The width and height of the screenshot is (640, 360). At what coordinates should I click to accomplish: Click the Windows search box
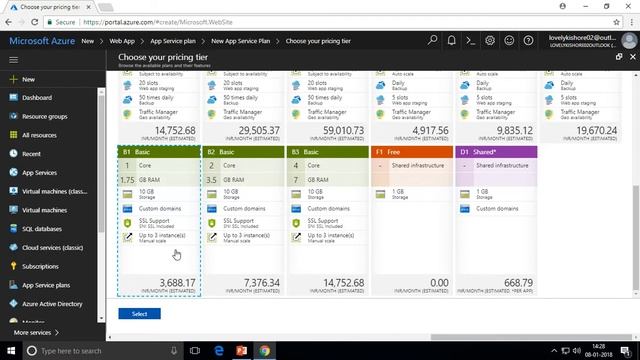[103, 351]
